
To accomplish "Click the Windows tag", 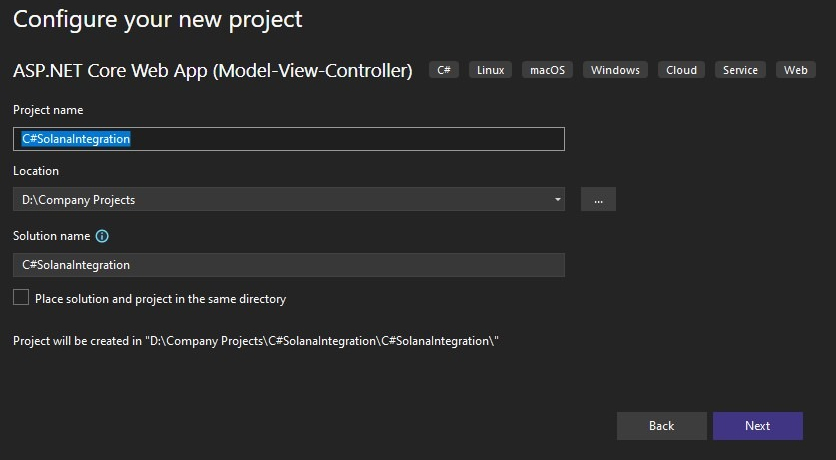I will click(x=615, y=70).
